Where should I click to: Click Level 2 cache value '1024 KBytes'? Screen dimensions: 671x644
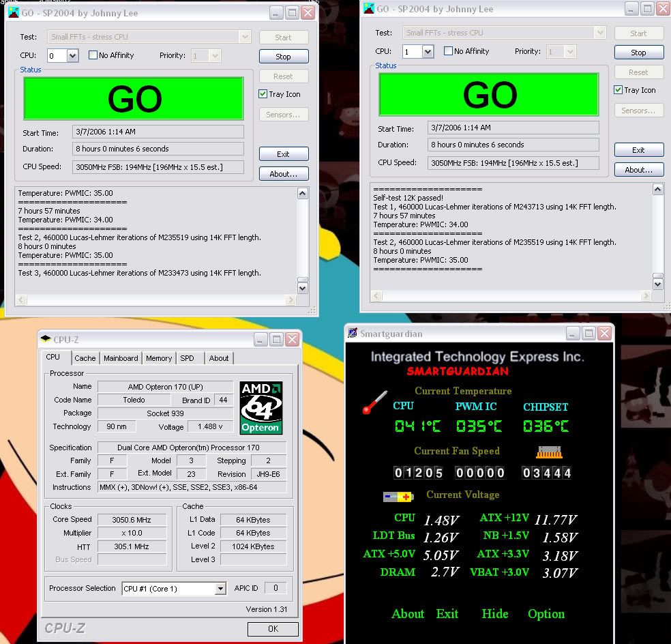pos(253,547)
